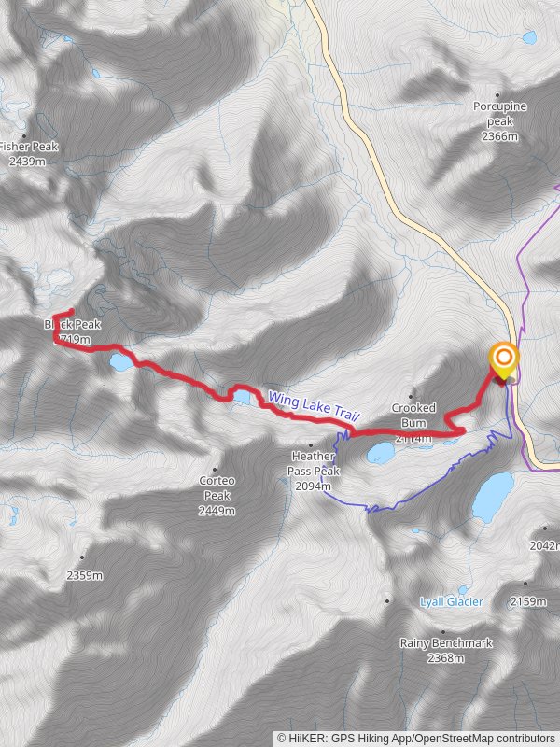Click the lake just east of Black Peak
560x747 pixels.
[x=122, y=362]
